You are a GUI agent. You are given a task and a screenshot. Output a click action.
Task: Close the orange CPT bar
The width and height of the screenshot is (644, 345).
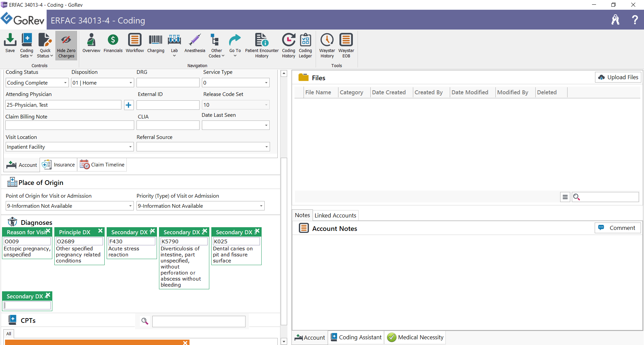click(185, 342)
